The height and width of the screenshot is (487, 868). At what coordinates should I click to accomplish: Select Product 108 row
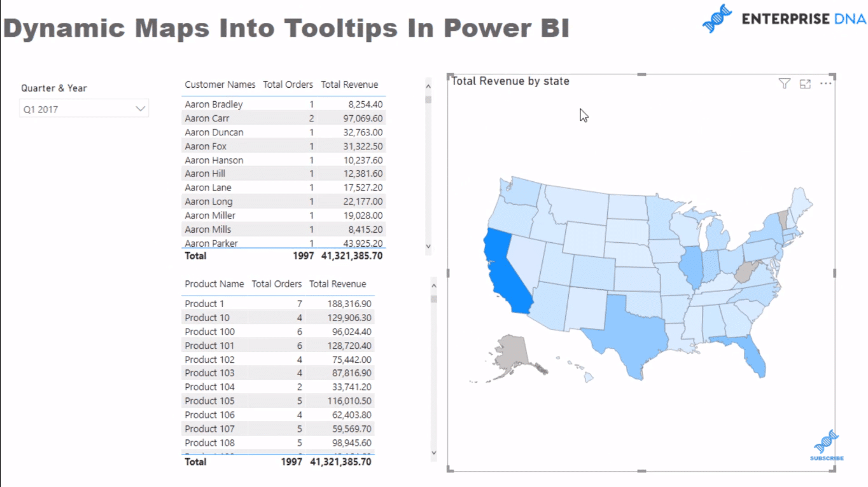(278, 443)
